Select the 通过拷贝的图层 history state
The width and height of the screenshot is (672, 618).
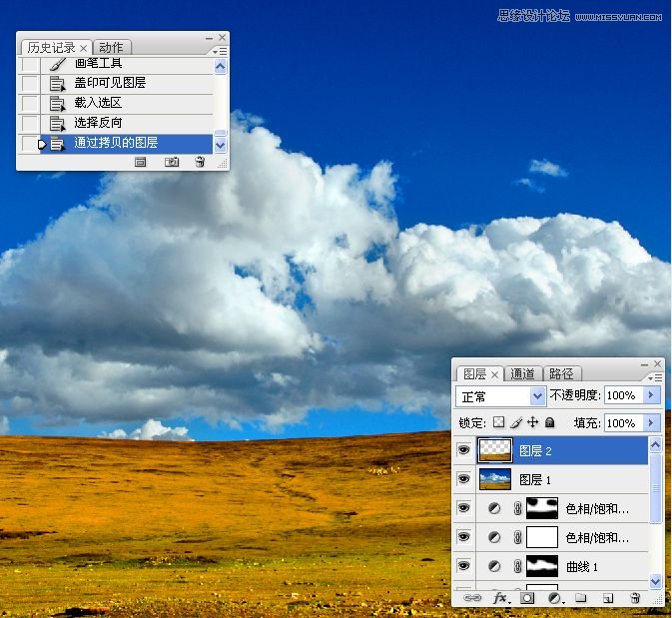click(127, 143)
